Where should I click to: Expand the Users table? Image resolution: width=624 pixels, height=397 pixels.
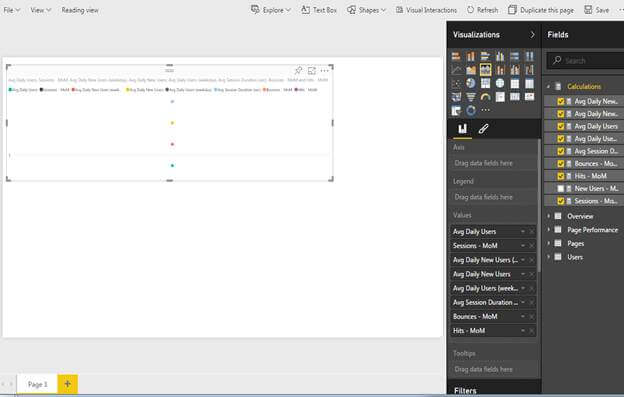point(548,257)
